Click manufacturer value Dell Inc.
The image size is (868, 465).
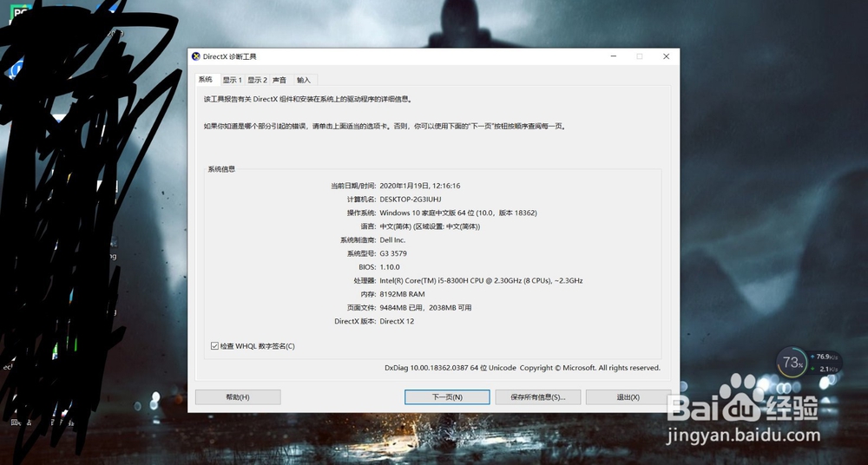392,239
